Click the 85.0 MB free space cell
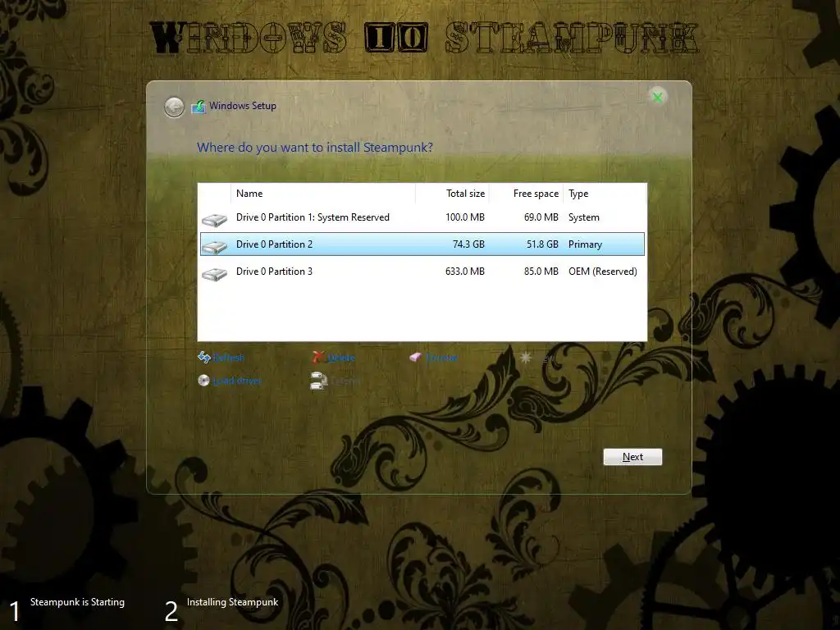The image size is (840, 630). (x=541, y=272)
